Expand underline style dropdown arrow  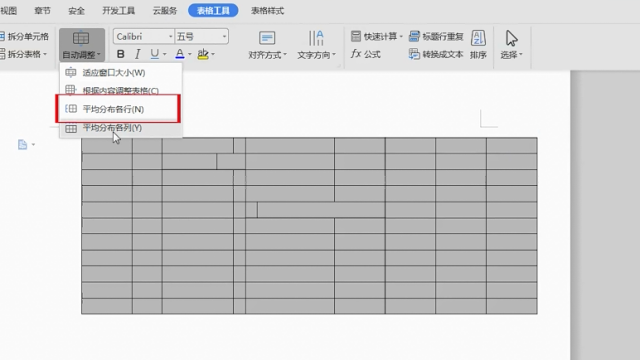[x=164, y=54]
